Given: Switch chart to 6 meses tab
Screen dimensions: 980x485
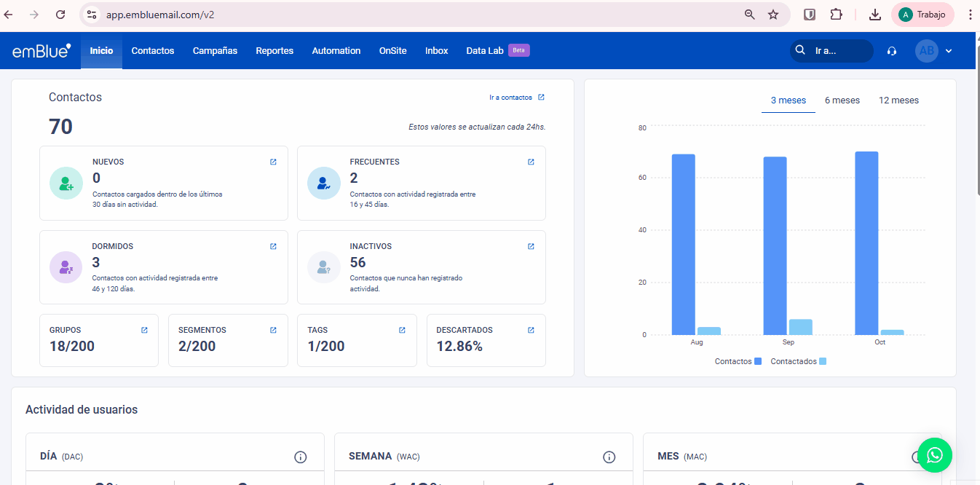Looking at the screenshot, I should coord(842,100).
